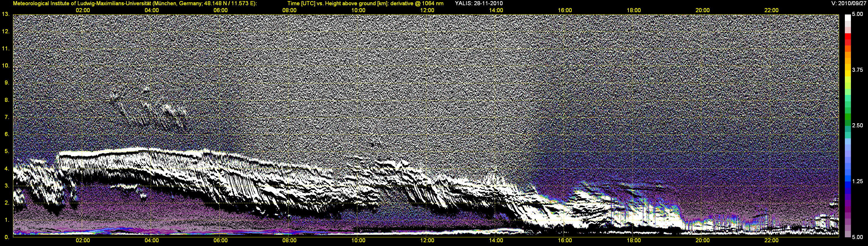Pick the 8. km height axis label
Image resolution: width=868 pixels, height=246 pixels.
pos(7,100)
